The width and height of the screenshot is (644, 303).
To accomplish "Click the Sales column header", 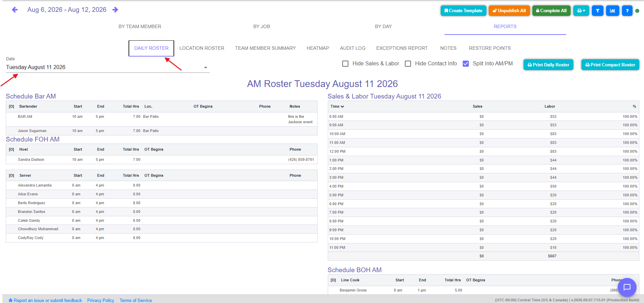I will tap(477, 106).
